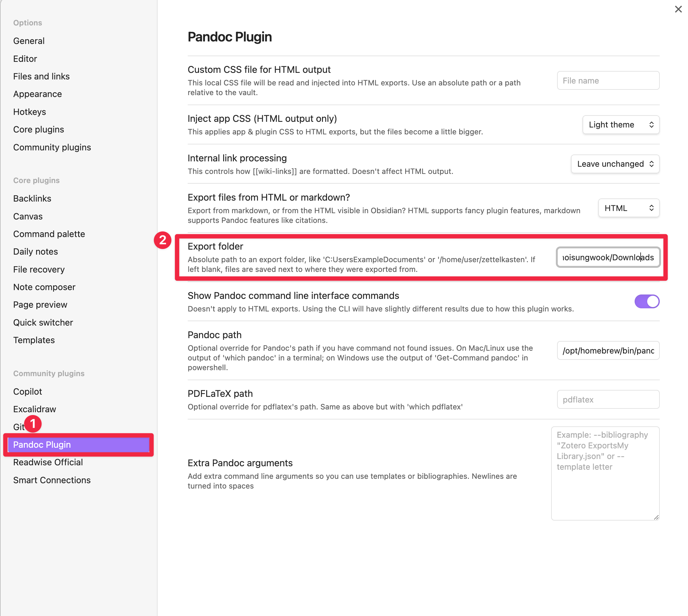
Task: Select the resize handle of arguments textarea
Action: click(x=656, y=517)
